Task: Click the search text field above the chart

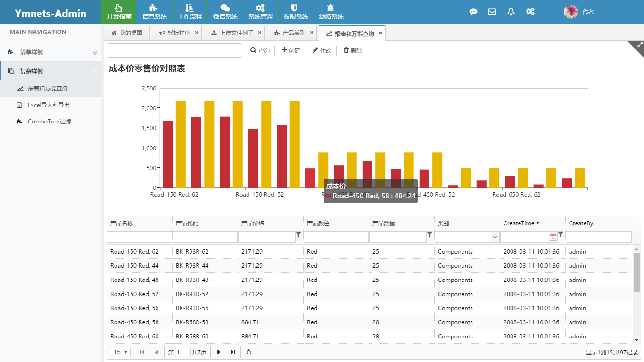Action: [174, 50]
